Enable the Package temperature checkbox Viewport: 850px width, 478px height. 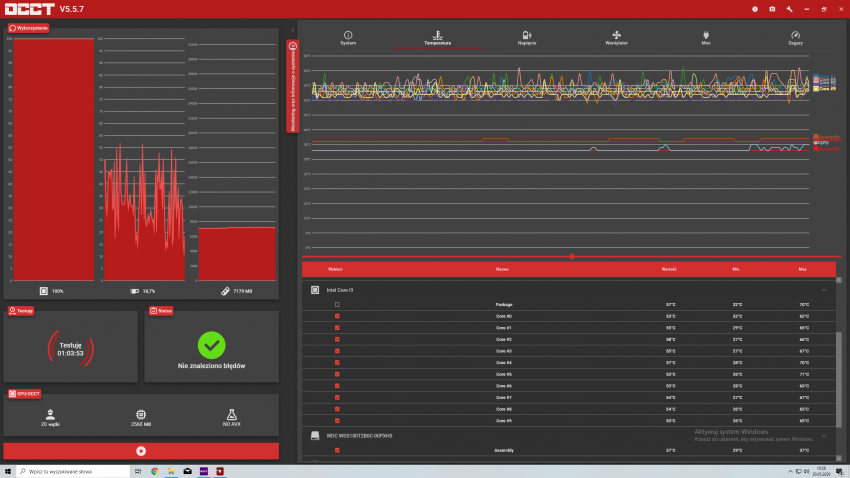337,304
